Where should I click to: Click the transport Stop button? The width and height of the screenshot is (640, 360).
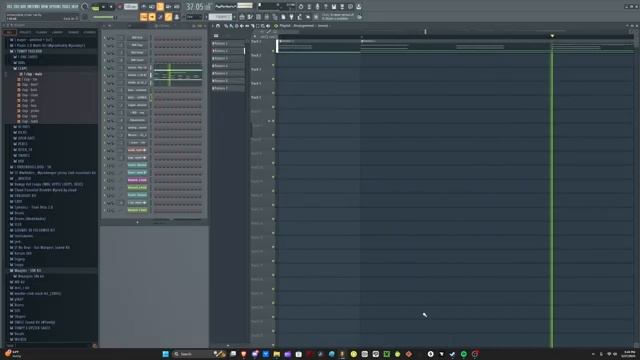[x=111, y=7]
